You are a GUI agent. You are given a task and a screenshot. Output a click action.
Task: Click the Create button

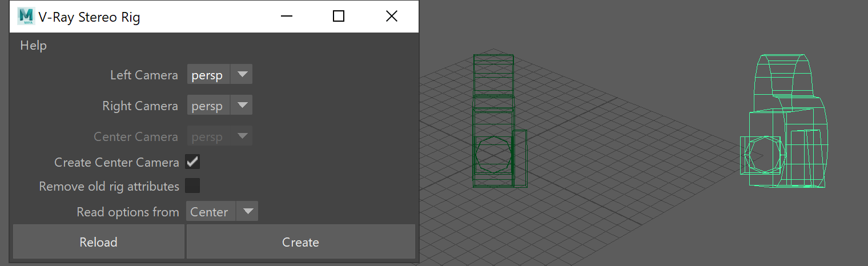tap(300, 242)
